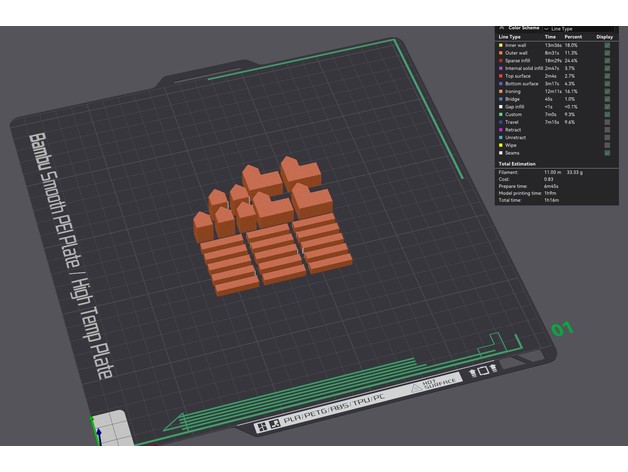Click the Display column header

tap(605, 36)
